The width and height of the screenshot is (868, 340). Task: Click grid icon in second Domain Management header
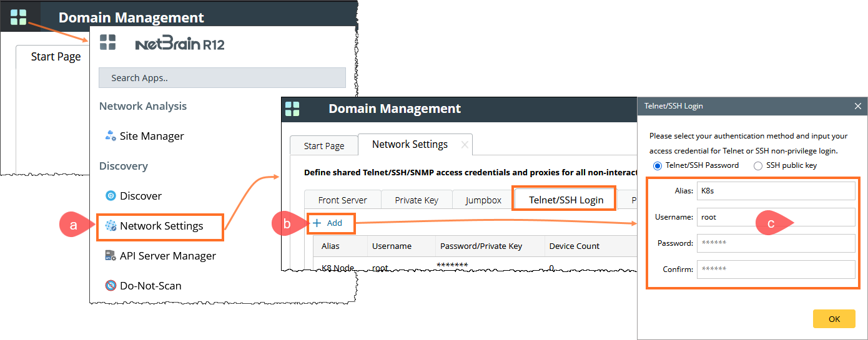tap(292, 109)
